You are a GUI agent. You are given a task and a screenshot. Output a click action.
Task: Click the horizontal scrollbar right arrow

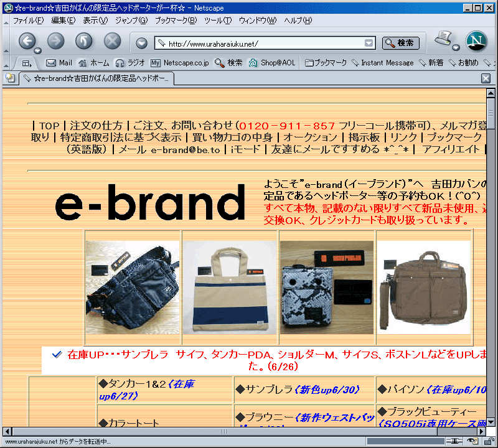pyautogui.click(x=482, y=431)
